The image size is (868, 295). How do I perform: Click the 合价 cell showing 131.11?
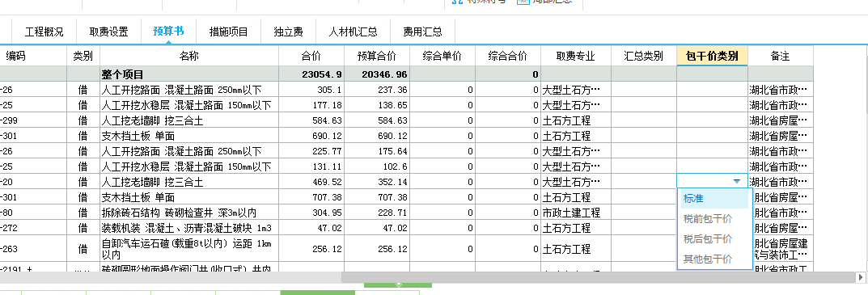311,166
